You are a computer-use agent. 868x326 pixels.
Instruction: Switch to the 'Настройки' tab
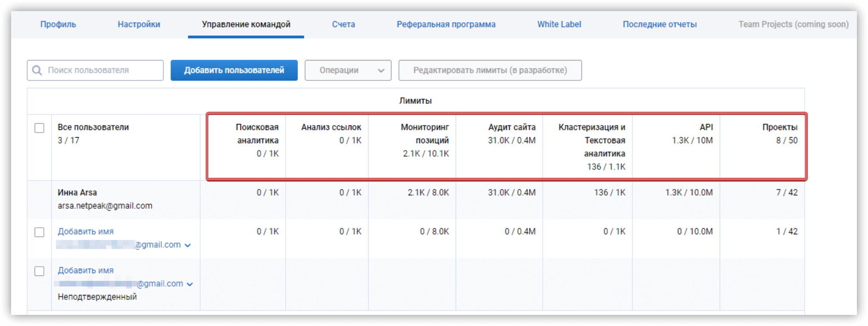pyautogui.click(x=139, y=24)
